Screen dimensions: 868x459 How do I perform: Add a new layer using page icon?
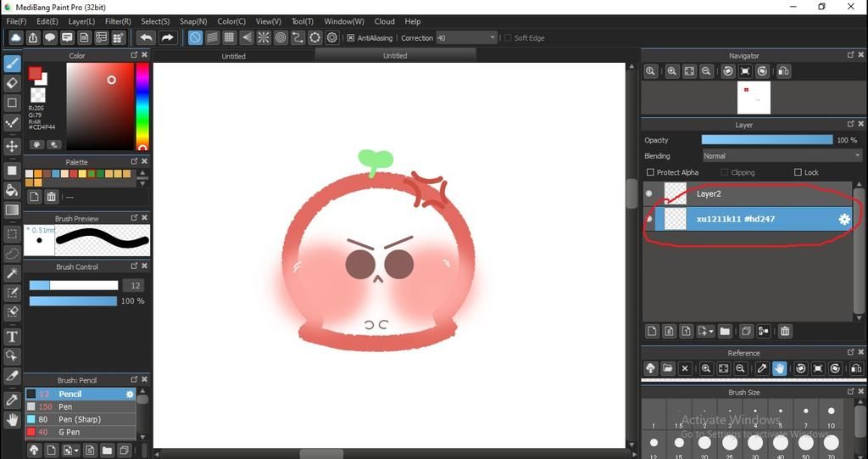652,332
